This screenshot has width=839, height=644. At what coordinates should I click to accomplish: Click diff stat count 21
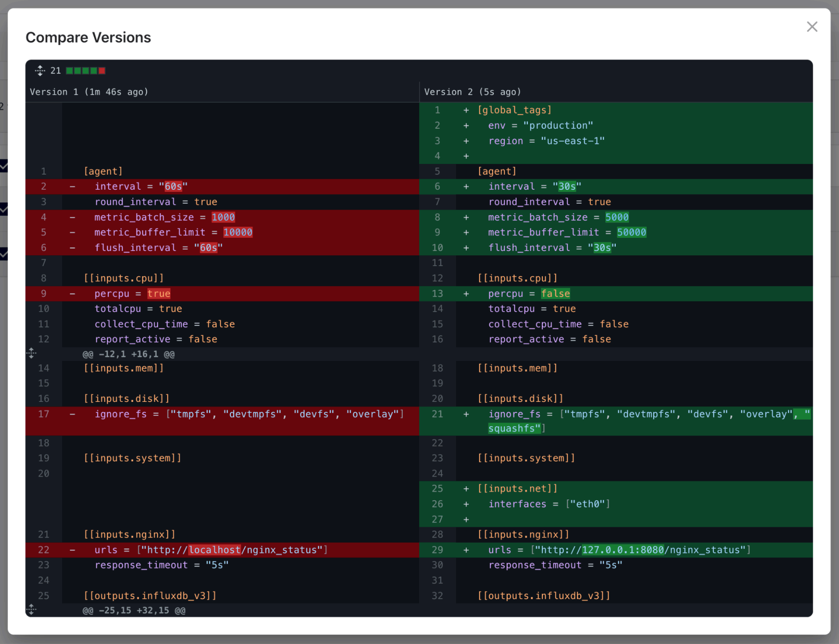pos(56,71)
